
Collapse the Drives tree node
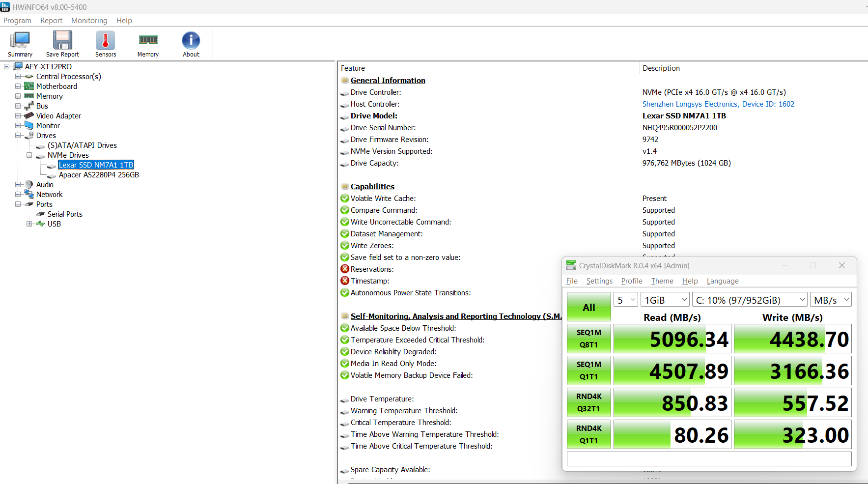pyautogui.click(x=18, y=135)
